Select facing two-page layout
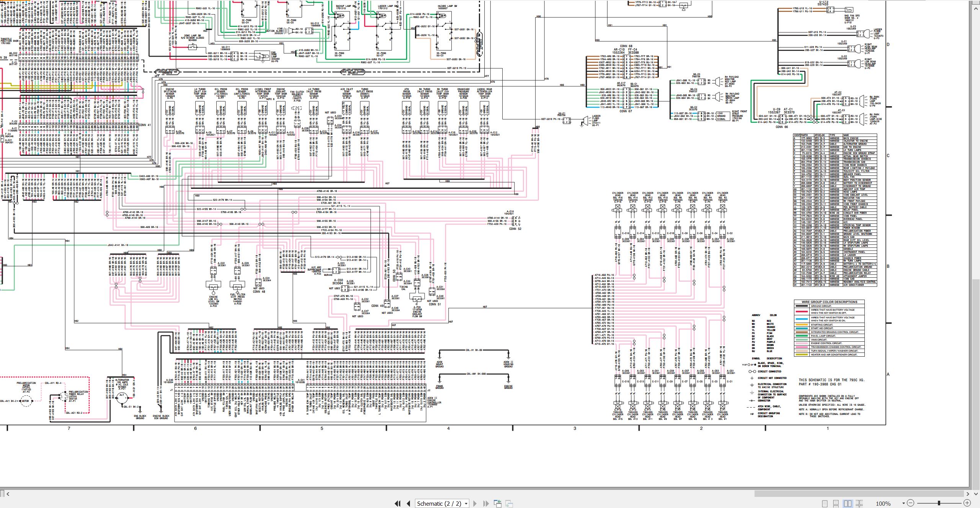Screen dimensions: 980x508 [848, 503]
